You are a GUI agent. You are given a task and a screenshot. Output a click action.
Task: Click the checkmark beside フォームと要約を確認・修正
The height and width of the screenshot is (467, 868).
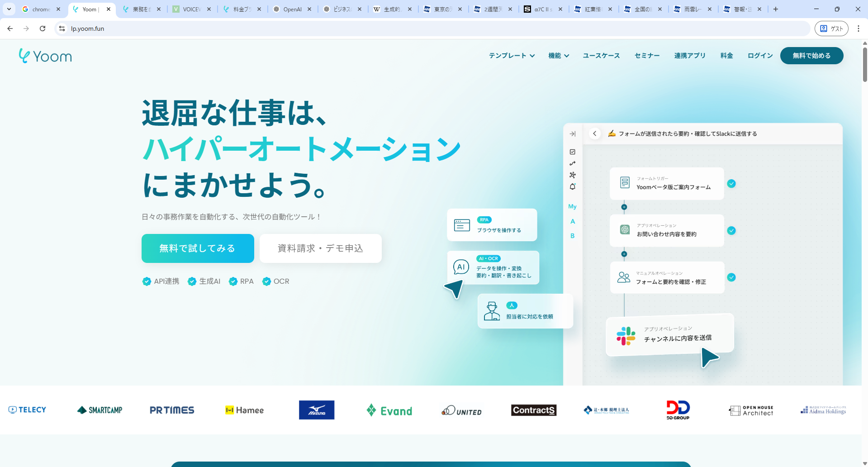(x=731, y=277)
